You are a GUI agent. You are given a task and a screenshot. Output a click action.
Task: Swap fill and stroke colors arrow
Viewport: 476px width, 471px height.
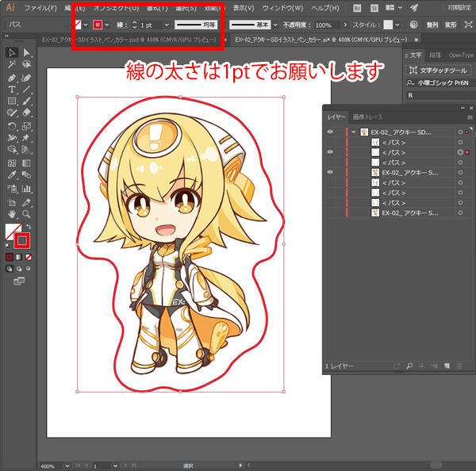pos(29,227)
